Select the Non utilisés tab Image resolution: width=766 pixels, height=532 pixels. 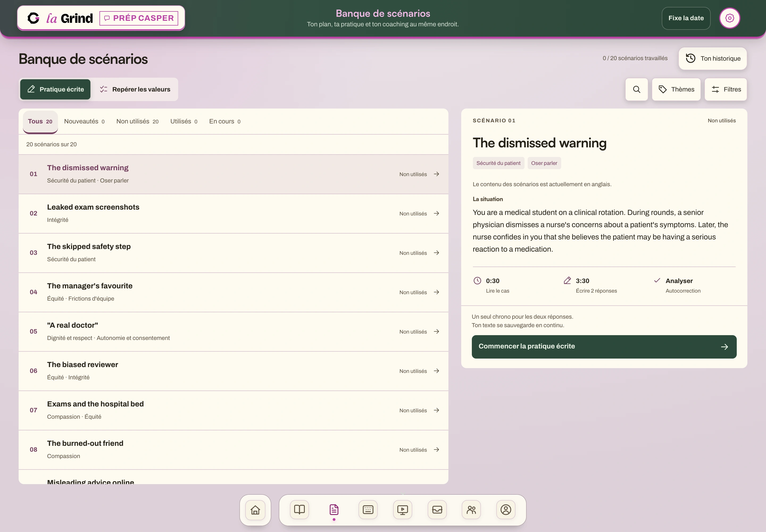(137, 121)
